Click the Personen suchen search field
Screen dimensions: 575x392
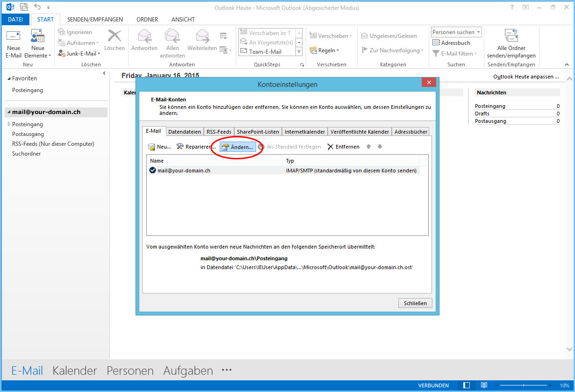(453, 32)
